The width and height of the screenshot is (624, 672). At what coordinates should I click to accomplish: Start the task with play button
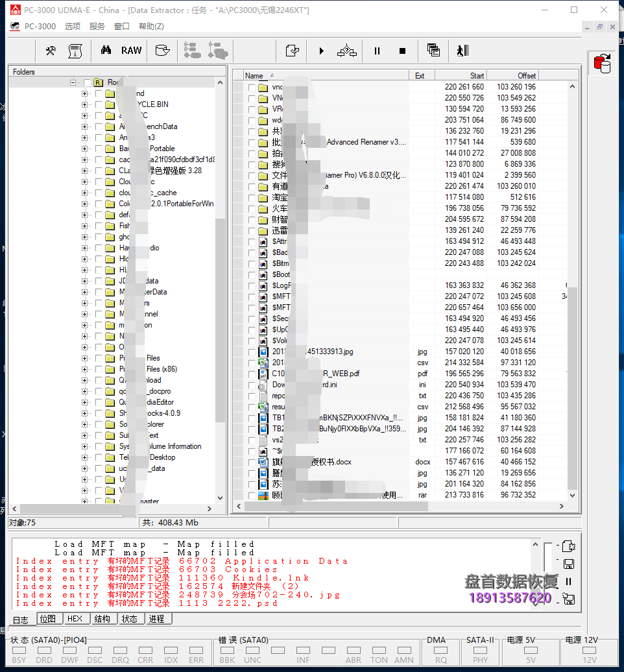[x=322, y=51]
